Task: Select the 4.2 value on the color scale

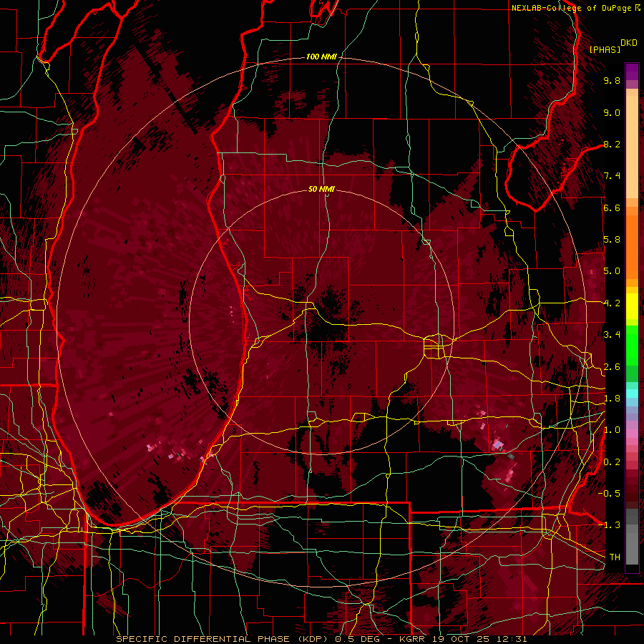Action: [x=612, y=303]
